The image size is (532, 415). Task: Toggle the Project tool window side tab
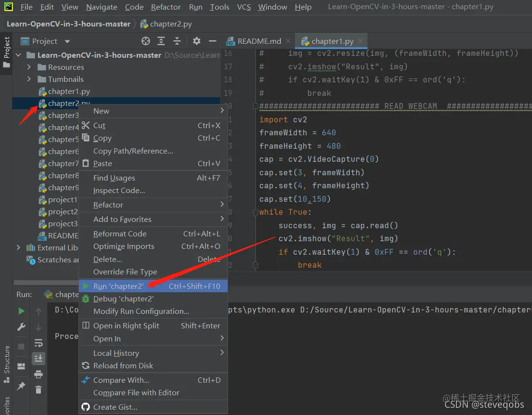click(x=6, y=52)
